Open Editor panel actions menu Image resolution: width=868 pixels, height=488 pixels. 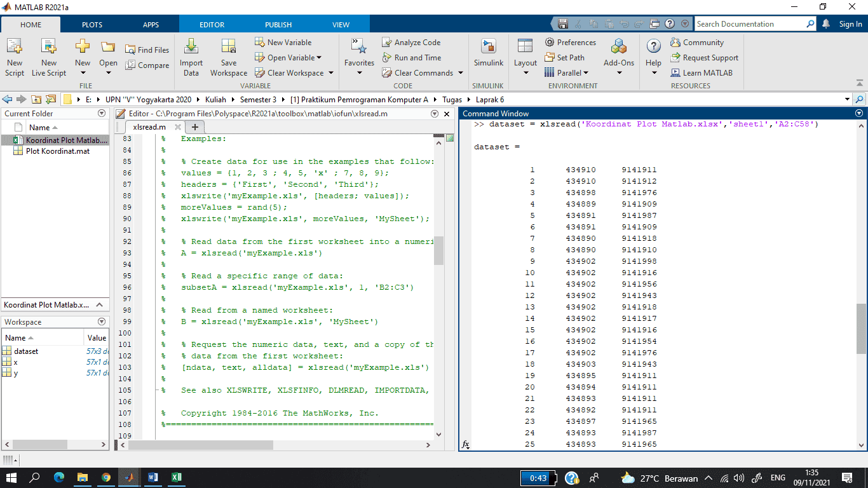click(x=435, y=114)
